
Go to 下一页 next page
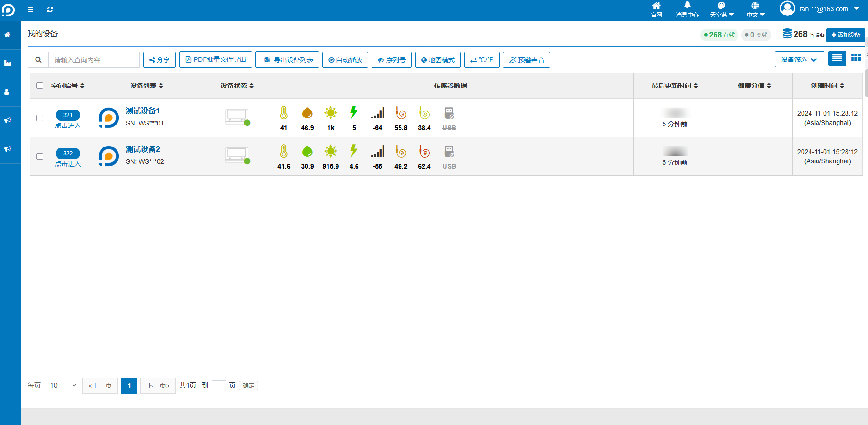point(158,386)
